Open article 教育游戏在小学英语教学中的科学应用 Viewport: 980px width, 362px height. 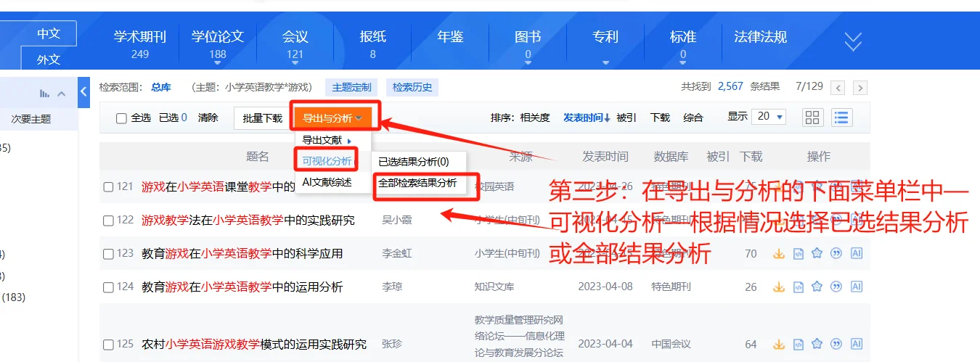point(242,253)
